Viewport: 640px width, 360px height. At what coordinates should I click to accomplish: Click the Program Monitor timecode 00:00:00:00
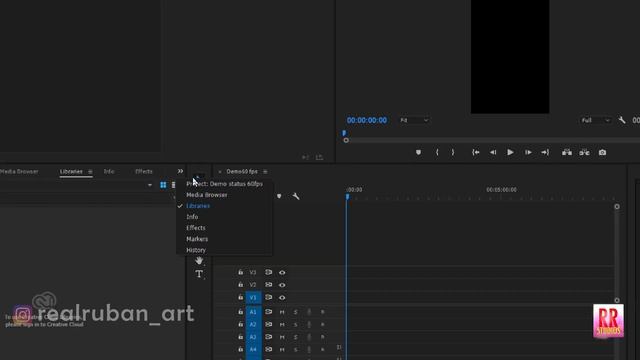pos(367,120)
